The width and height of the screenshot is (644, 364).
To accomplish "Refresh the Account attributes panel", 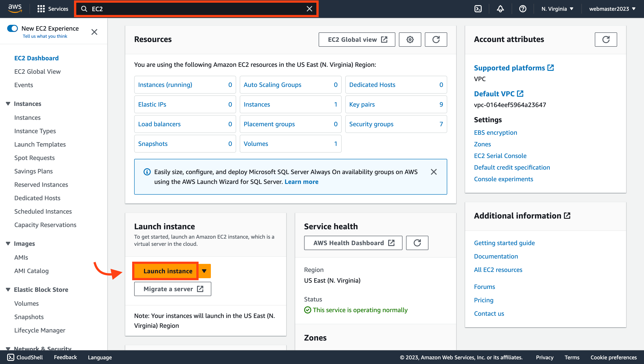I will [x=606, y=40].
